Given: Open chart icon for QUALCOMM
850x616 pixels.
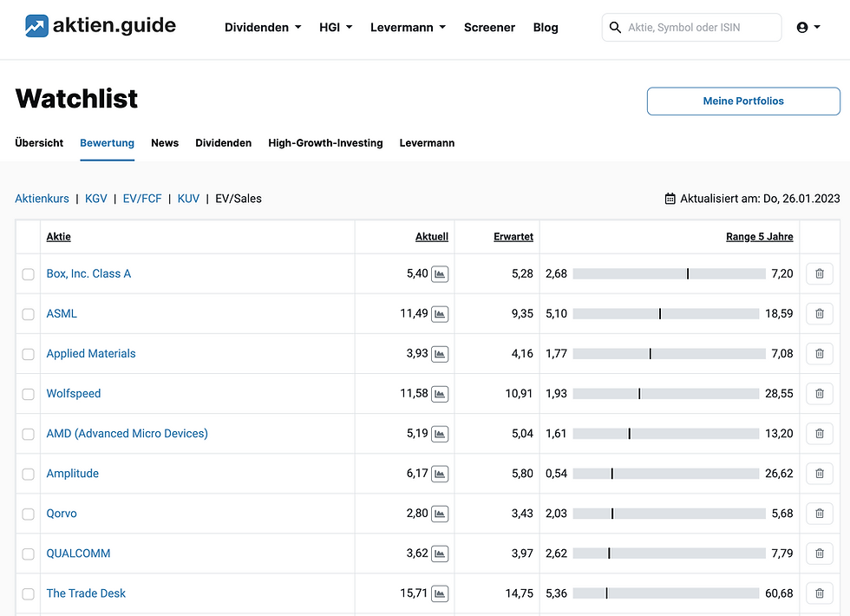Looking at the screenshot, I should (440, 554).
